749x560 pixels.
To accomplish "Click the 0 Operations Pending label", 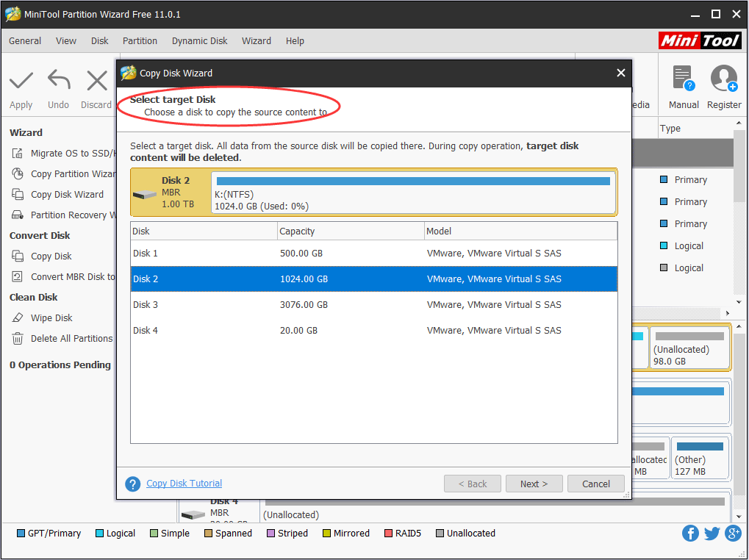I will coord(60,365).
